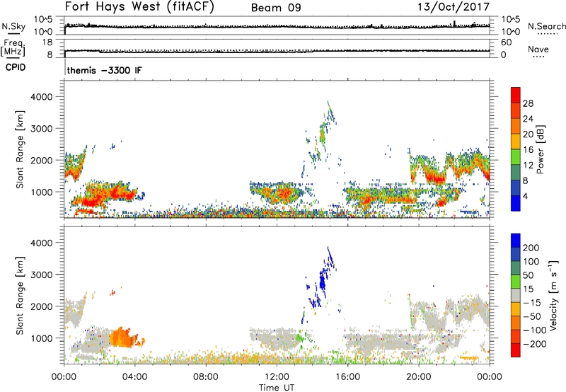Click the '60' Nave axis tick
Viewport: 566px width, 392px height.
click(x=507, y=42)
